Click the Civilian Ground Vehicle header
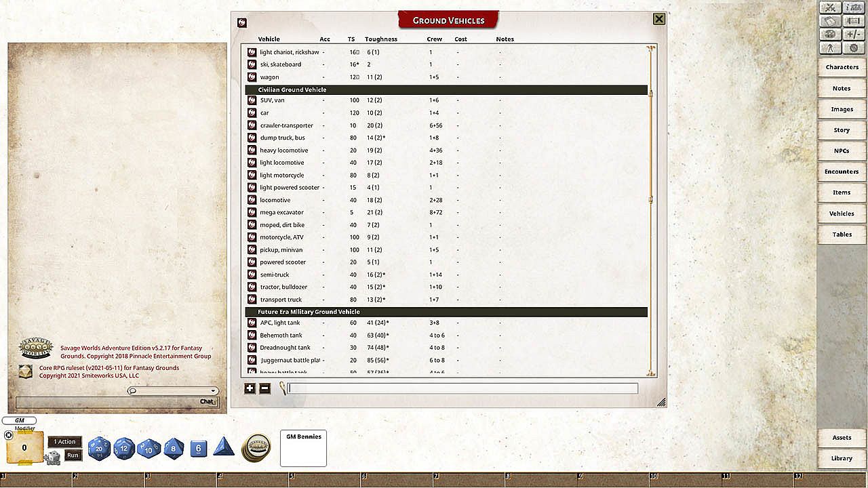Screen dimensions: 868x488 (x=446, y=89)
